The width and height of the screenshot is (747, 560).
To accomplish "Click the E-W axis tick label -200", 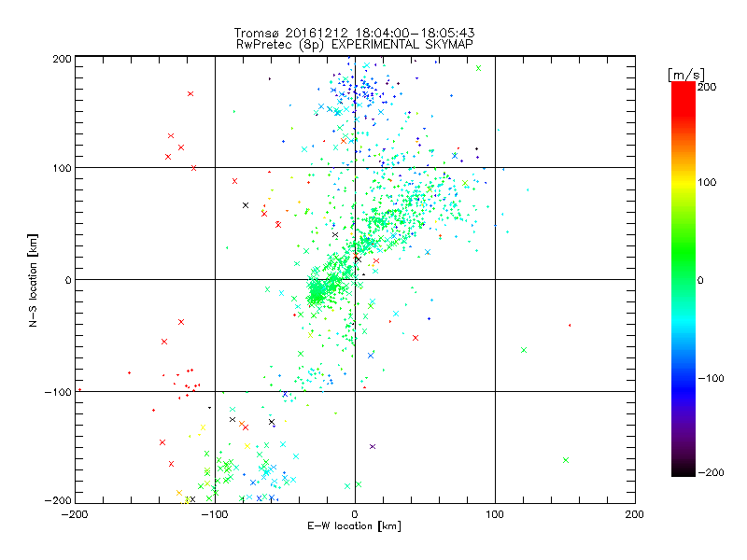I will click(x=75, y=514).
